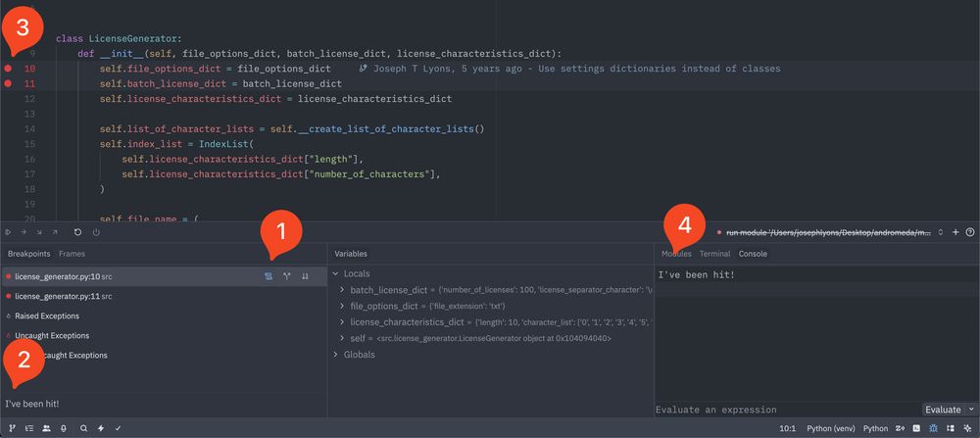Open the Collab panel people icon
This screenshot has height=438, width=980.
[x=46, y=428]
